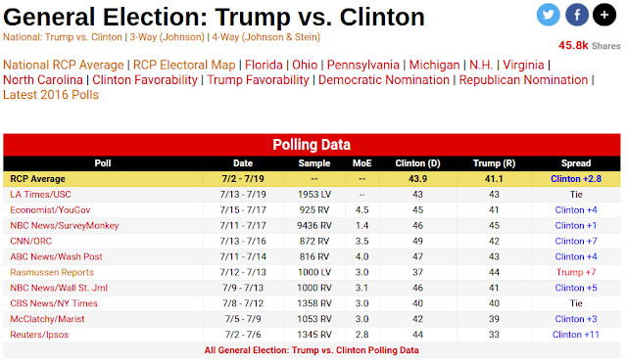Open McClatchy/Marist poll
The height and width of the screenshot is (364, 627).
[47, 319]
